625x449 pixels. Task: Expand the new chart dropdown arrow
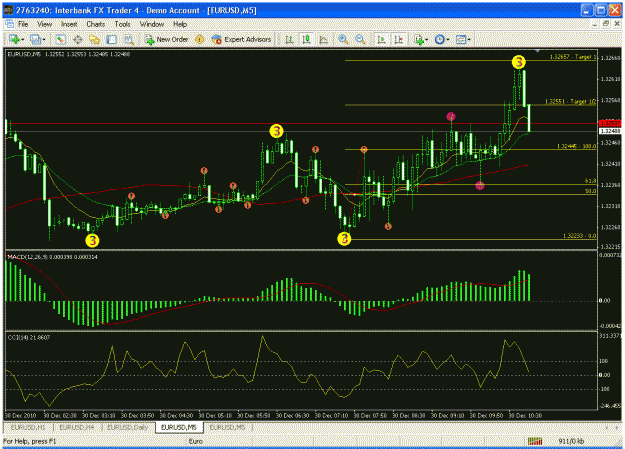22,39
